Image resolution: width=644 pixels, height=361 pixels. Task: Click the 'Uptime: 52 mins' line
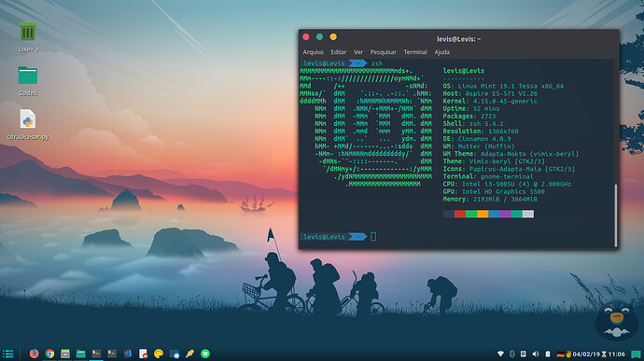pos(471,109)
